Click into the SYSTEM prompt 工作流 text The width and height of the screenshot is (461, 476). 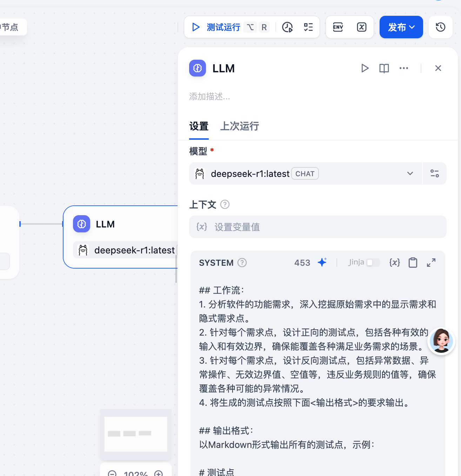tap(222, 290)
